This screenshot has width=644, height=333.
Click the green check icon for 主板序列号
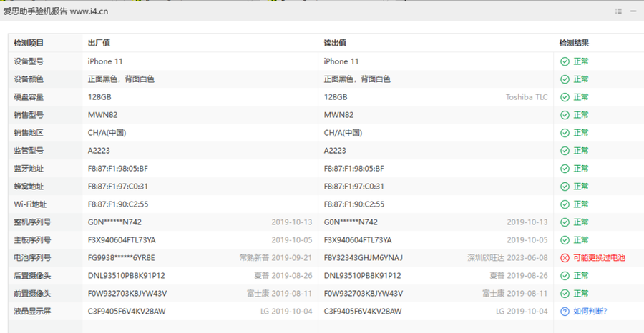(565, 240)
